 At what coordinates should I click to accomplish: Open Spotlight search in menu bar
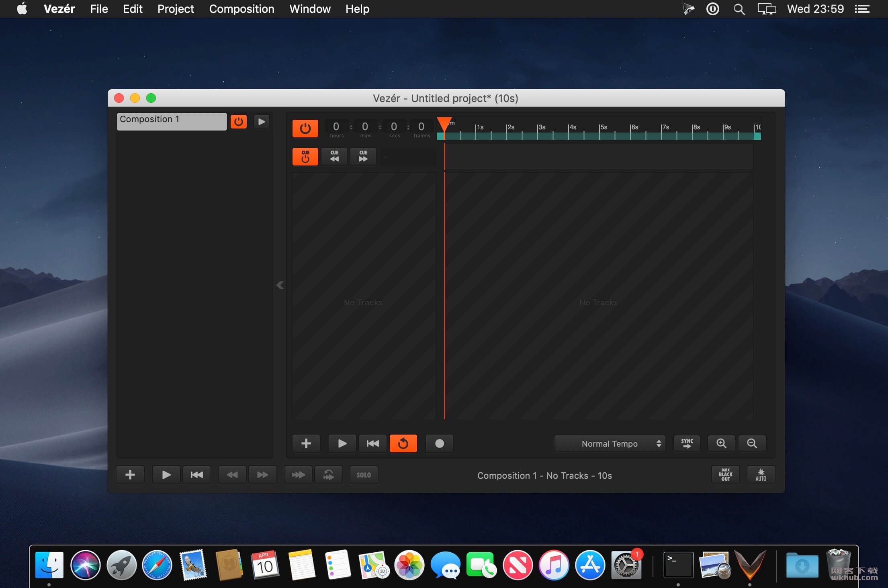(x=739, y=9)
